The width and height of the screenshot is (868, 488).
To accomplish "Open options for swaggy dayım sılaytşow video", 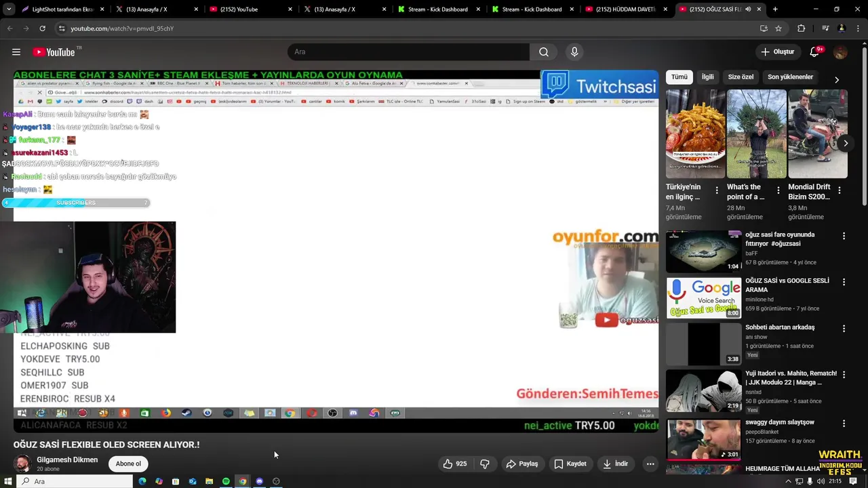I will 844,424.
